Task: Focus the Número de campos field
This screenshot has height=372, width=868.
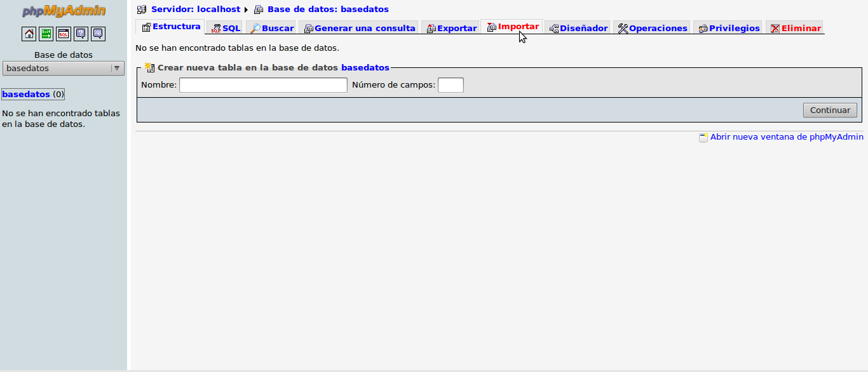Action: coord(451,85)
